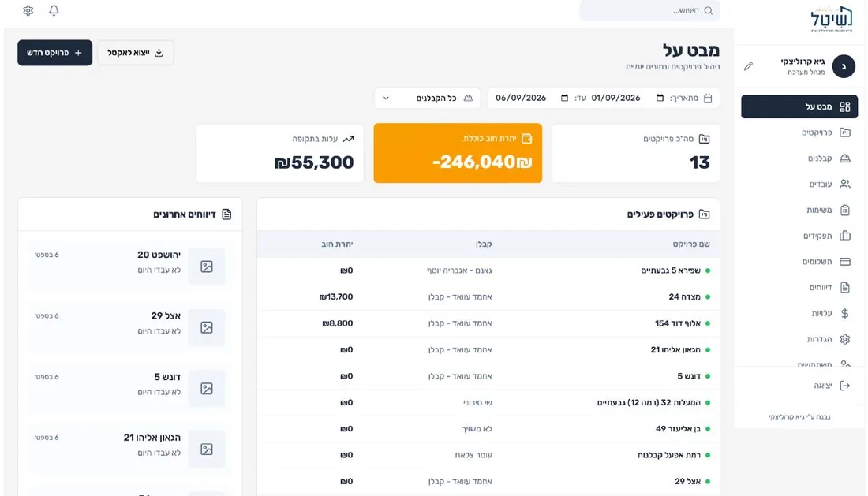Open פרויקטים in the sidebar
This screenshot has height=496, width=868.
[x=799, y=132]
